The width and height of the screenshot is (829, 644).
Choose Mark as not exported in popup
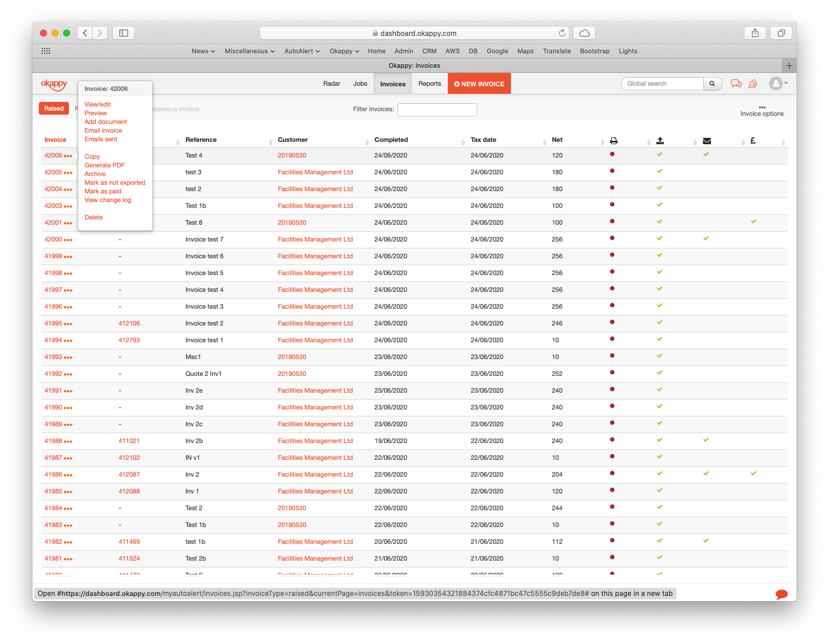click(115, 182)
